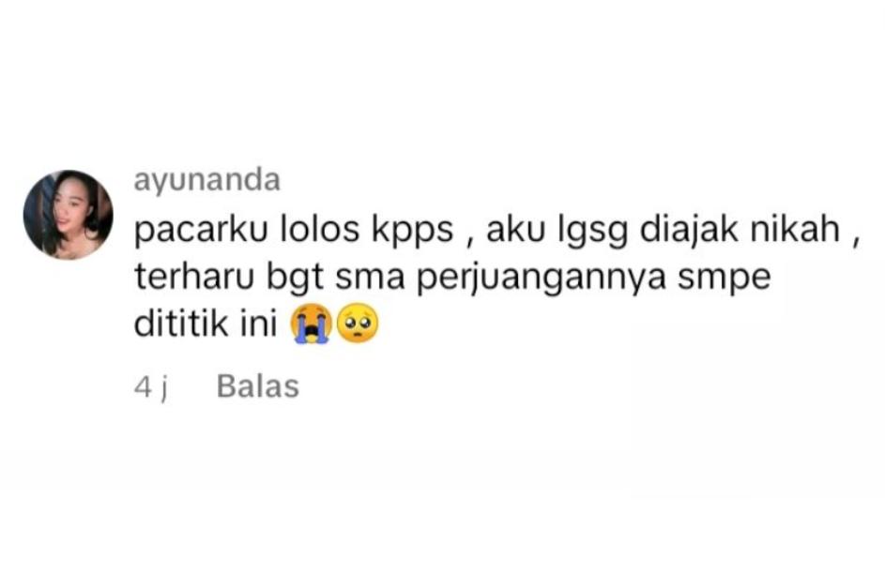885x588 pixels.
Task: Click the 4 j timestamp
Action: point(151,387)
